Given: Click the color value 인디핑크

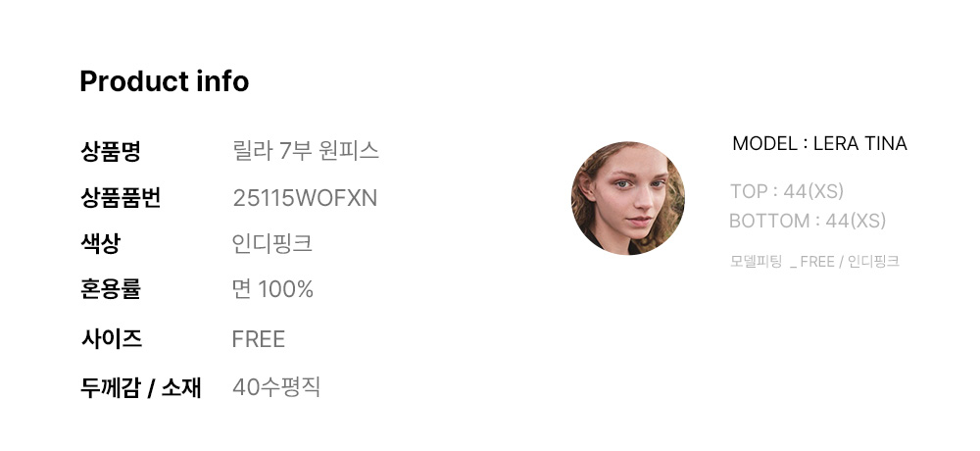Looking at the screenshot, I should [271, 243].
